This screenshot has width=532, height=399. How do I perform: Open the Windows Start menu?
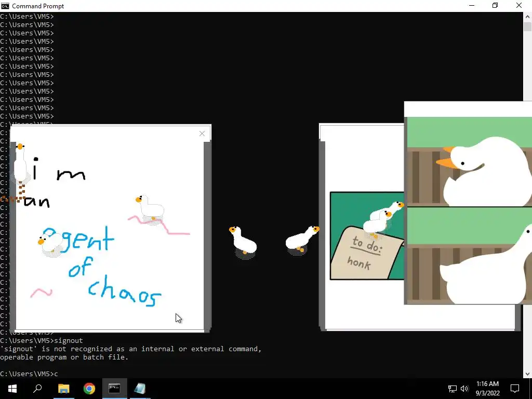[12, 389]
